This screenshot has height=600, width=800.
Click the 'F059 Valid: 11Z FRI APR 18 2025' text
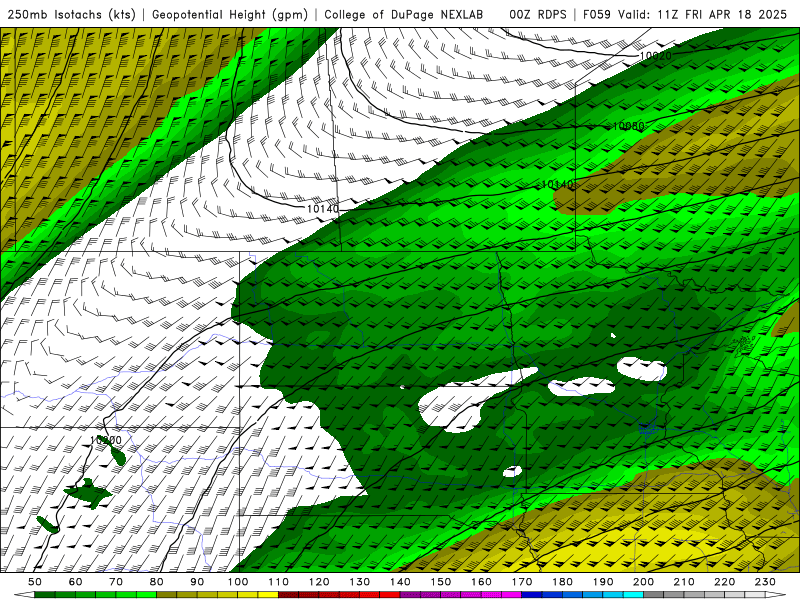(x=685, y=15)
